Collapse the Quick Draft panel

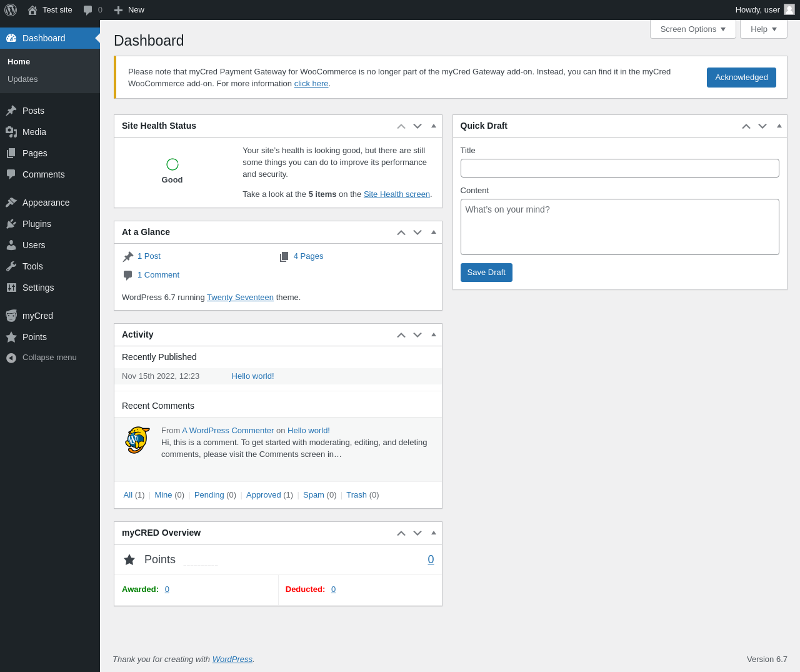pyautogui.click(x=779, y=126)
